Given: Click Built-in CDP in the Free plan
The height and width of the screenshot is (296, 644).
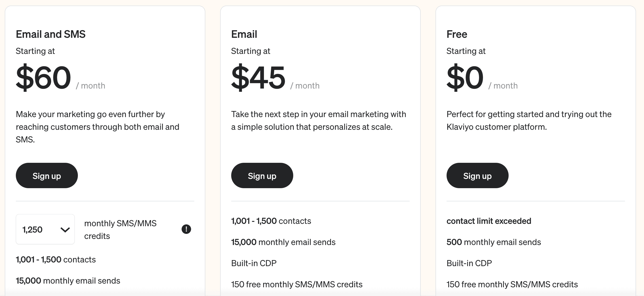Looking at the screenshot, I should pos(469,263).
